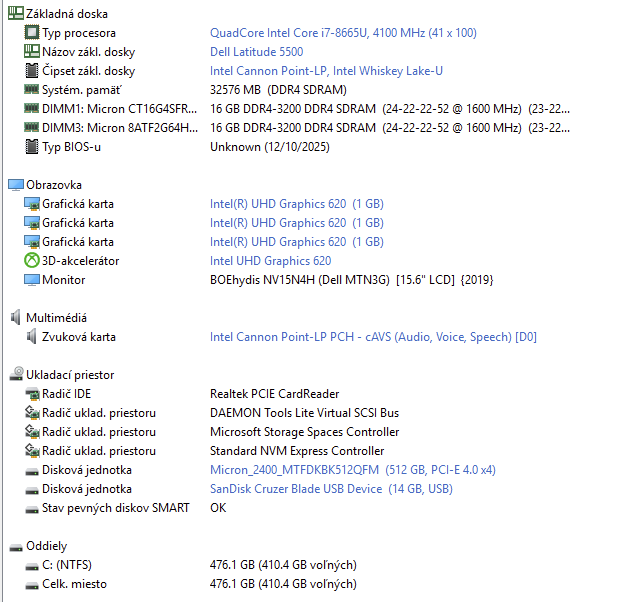Click the Systém. pamäť memory icon
633x602 pixels.
[x=32, y=89]
